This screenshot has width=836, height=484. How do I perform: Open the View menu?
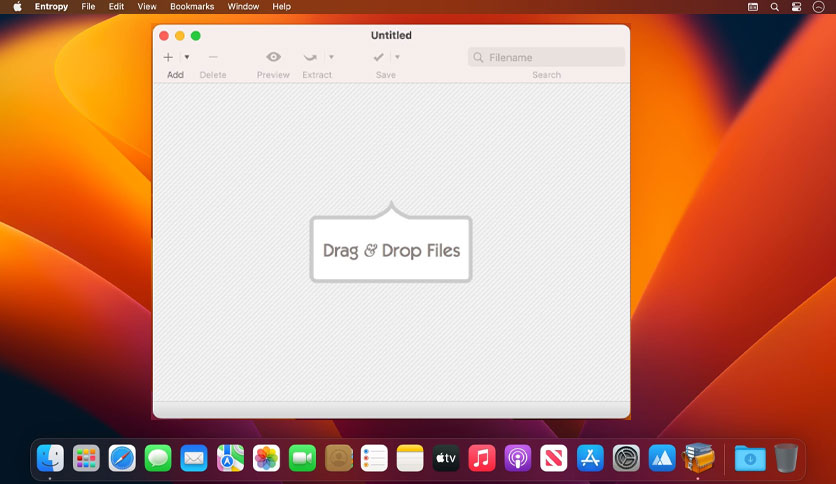point(147,6)
